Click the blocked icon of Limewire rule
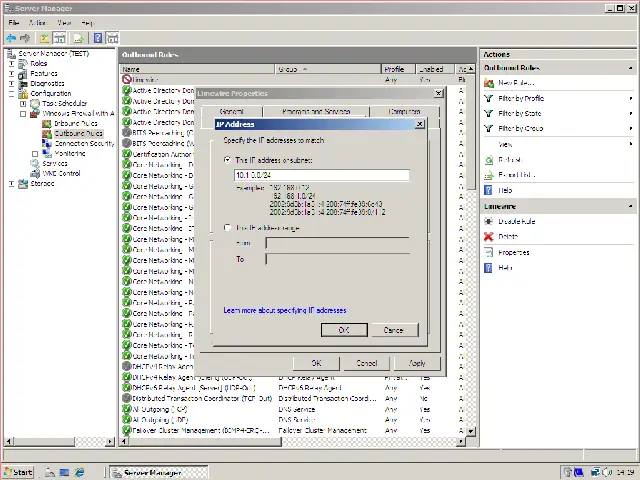The image size is (640, 480). pos(127,80)
